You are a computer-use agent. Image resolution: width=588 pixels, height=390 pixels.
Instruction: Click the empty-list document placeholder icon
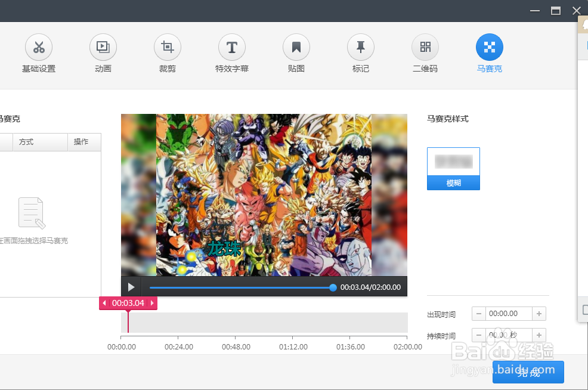32,213
